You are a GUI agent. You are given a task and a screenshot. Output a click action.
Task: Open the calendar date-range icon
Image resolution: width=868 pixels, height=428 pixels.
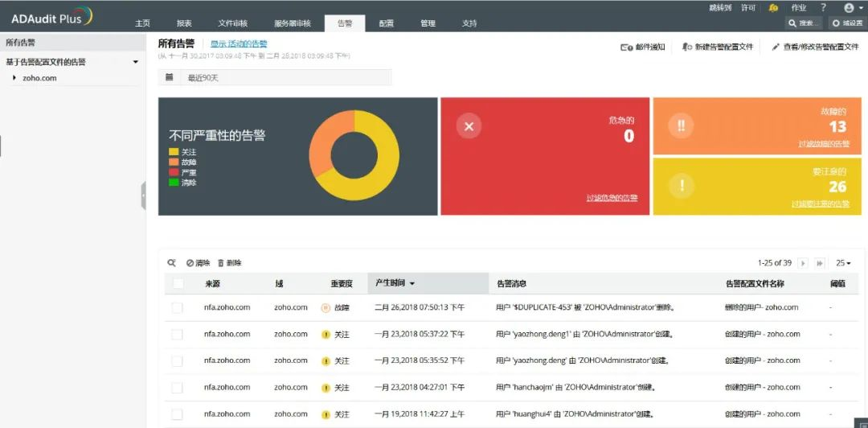pos(170,77)
